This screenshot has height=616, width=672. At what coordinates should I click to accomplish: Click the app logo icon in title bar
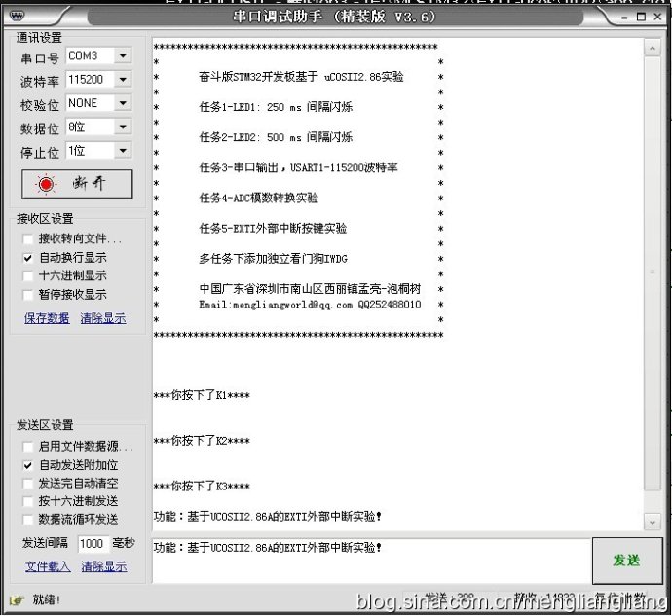17,16
